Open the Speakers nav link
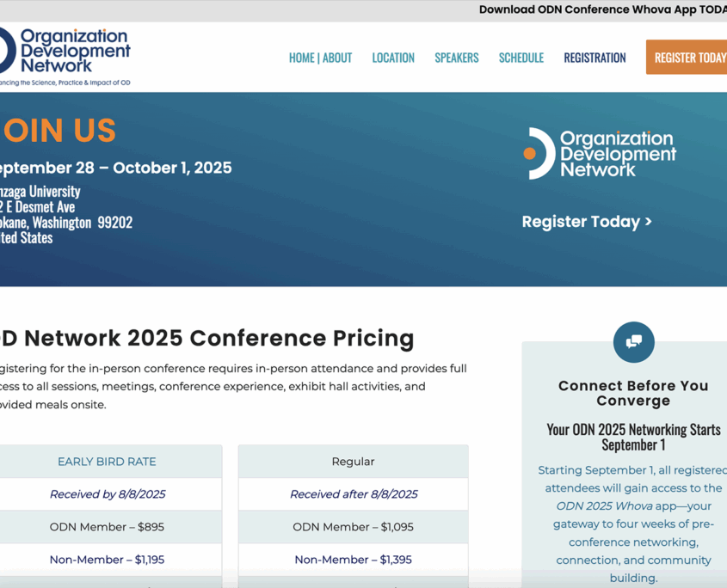 point(457,58)
